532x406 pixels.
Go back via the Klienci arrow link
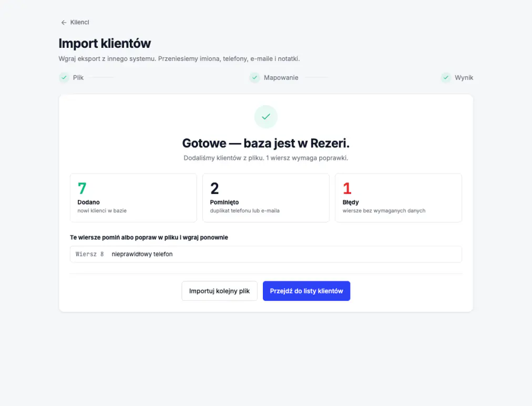(75, 23)
